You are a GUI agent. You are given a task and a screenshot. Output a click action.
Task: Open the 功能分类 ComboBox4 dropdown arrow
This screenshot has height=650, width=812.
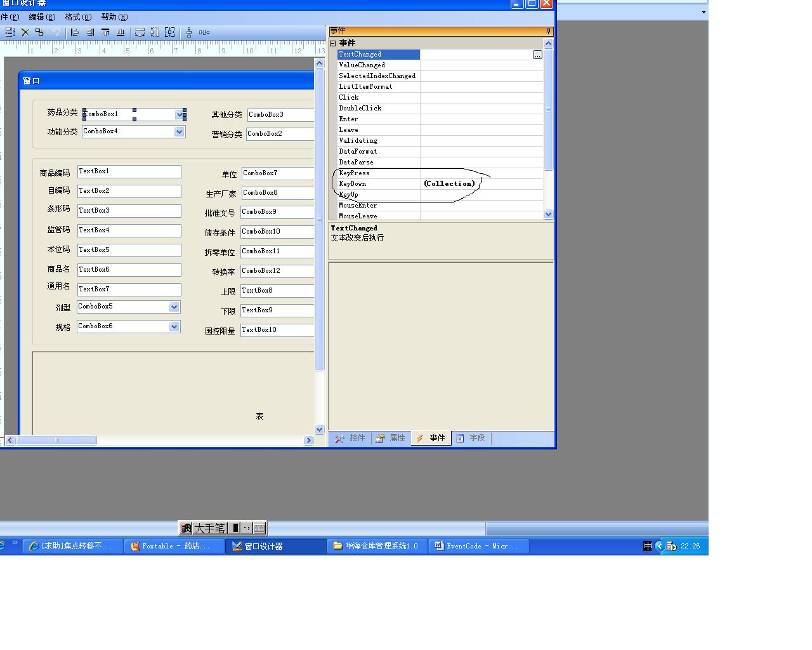[179, 131]
